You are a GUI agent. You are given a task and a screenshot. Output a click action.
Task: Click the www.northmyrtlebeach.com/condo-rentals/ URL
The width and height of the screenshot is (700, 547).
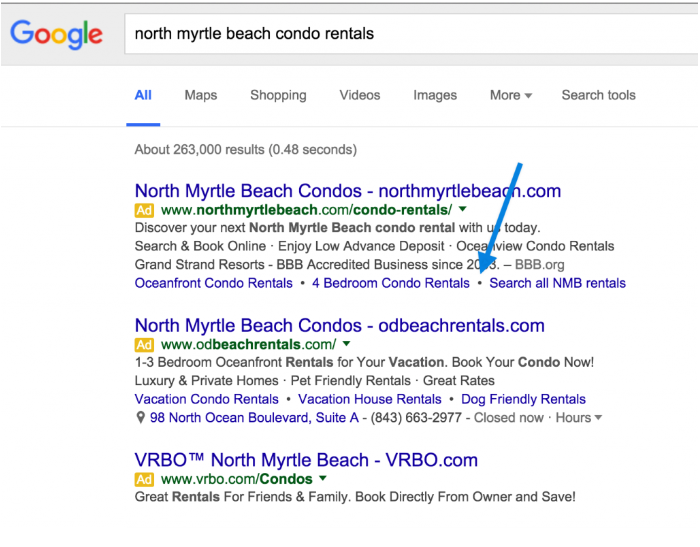(306, 210)
